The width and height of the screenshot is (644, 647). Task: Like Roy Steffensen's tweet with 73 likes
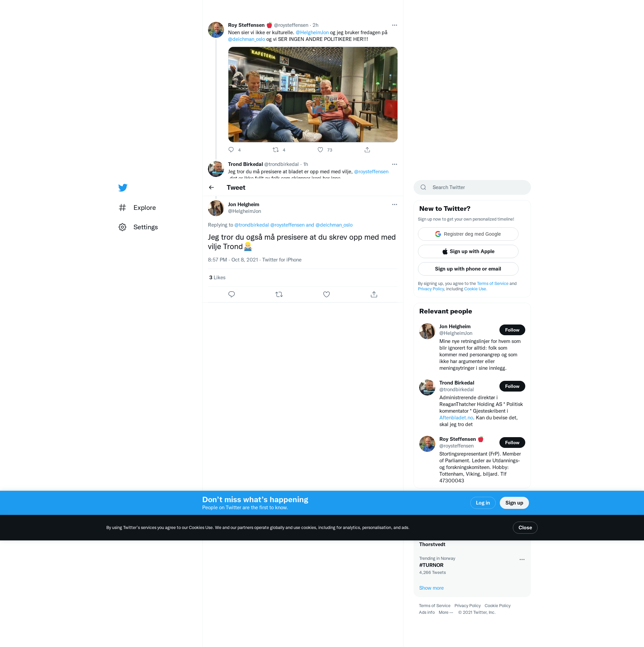320,150
